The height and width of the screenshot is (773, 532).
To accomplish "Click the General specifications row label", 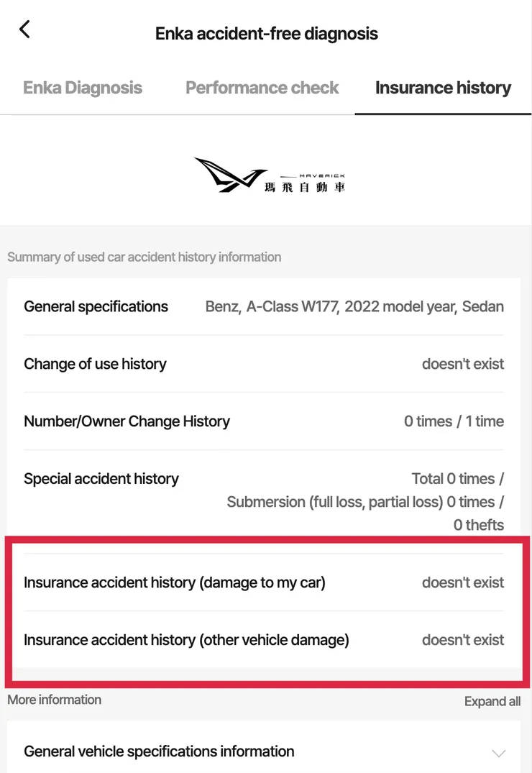I will (96, 306).
